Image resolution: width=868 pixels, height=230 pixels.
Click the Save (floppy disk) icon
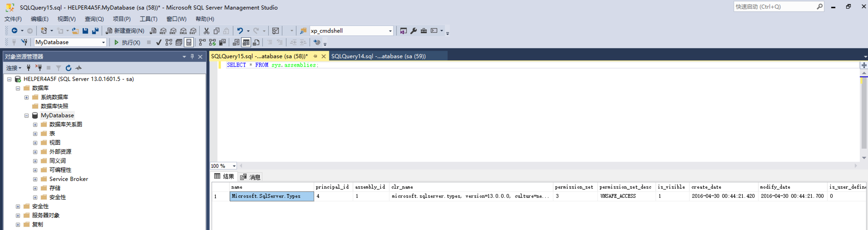(85, 31)
